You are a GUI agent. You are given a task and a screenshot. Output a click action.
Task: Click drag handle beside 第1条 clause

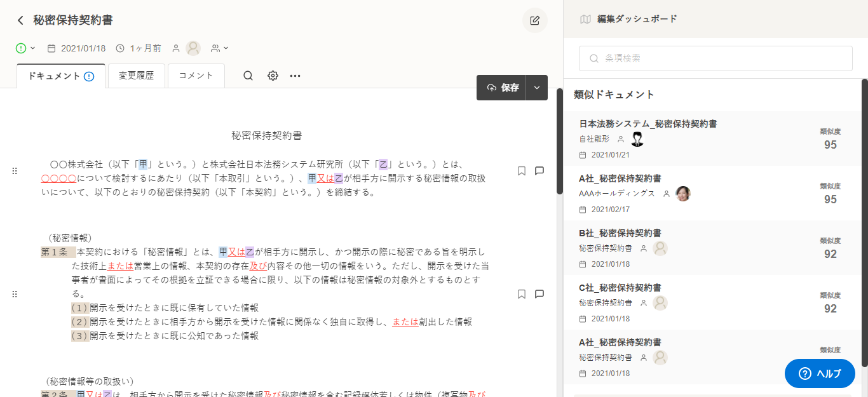coord(15,294)
